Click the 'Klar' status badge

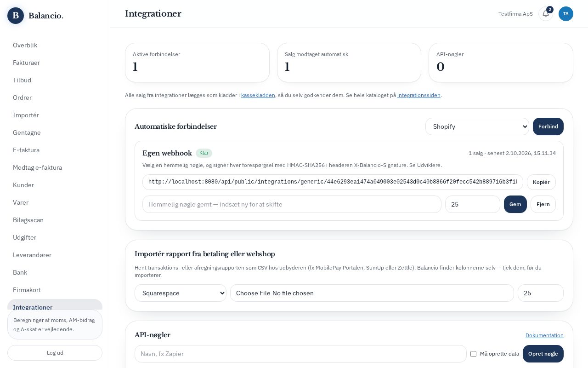(204, 153)
